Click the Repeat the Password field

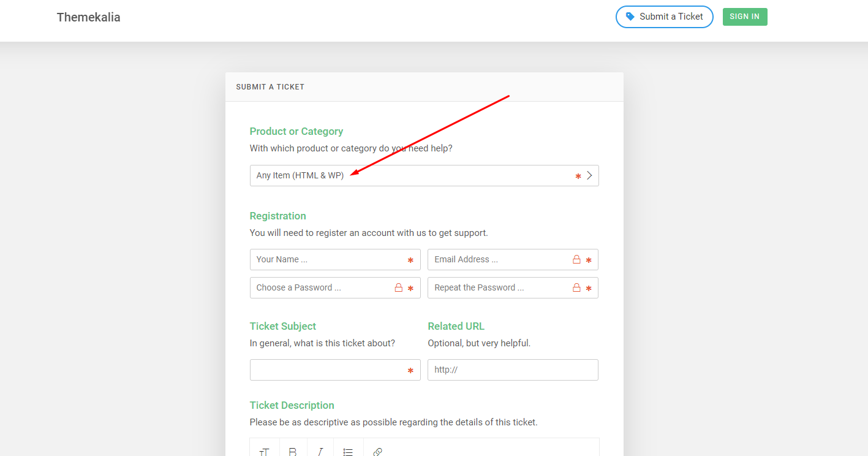tap(513, 287)
